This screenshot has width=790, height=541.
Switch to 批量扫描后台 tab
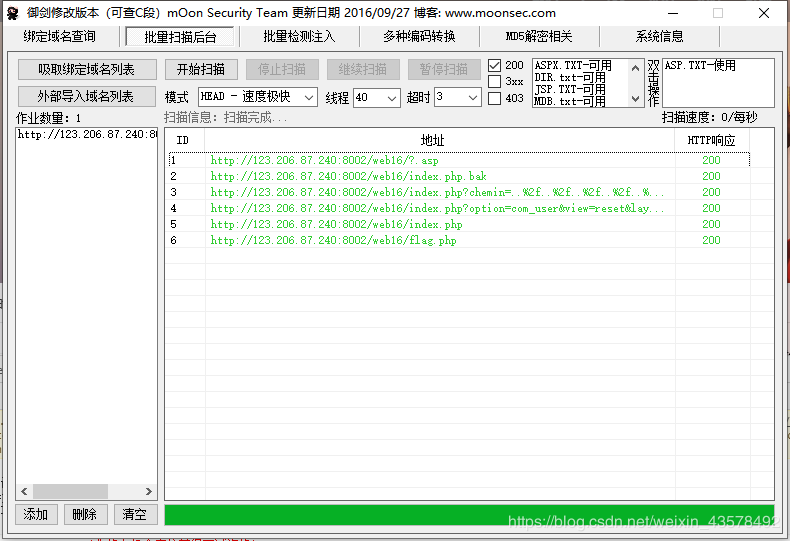[180, 37]
